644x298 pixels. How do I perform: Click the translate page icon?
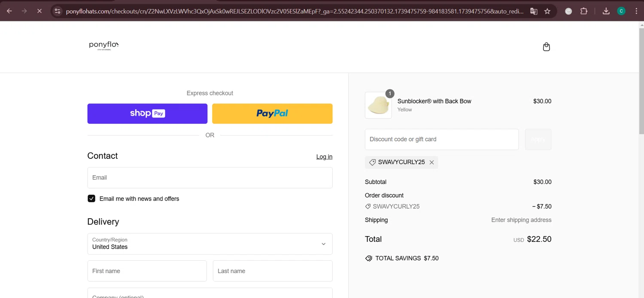(x=534, y=11)
